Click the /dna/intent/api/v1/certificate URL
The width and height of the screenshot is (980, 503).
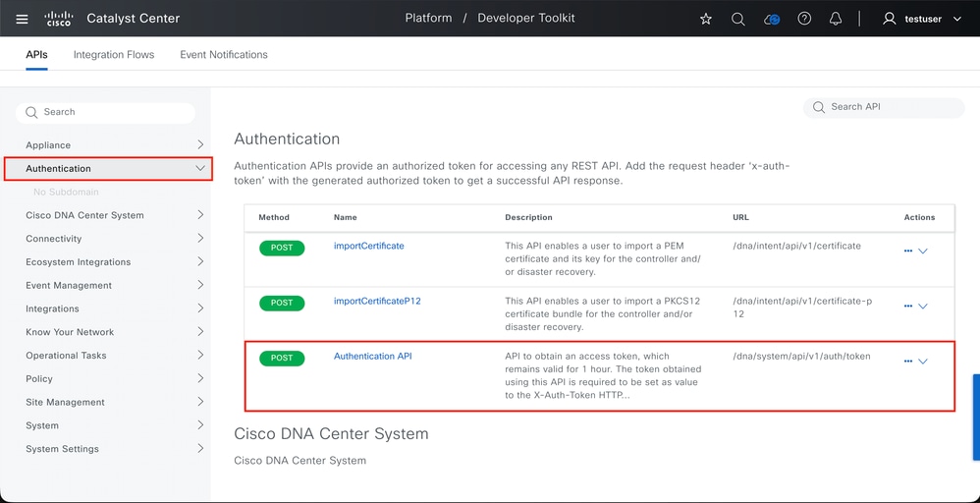797,246
